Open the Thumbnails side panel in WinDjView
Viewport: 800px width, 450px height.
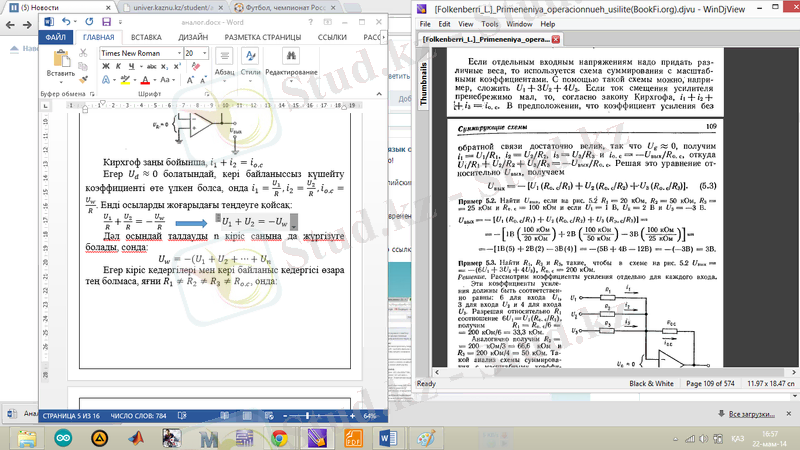424,84
